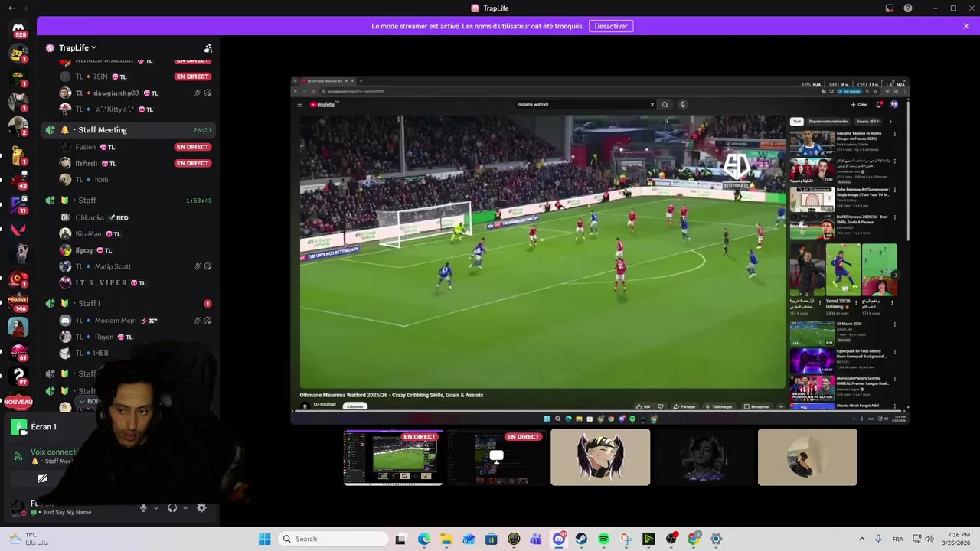Select the Staff I voice channel

pos(129,303)
